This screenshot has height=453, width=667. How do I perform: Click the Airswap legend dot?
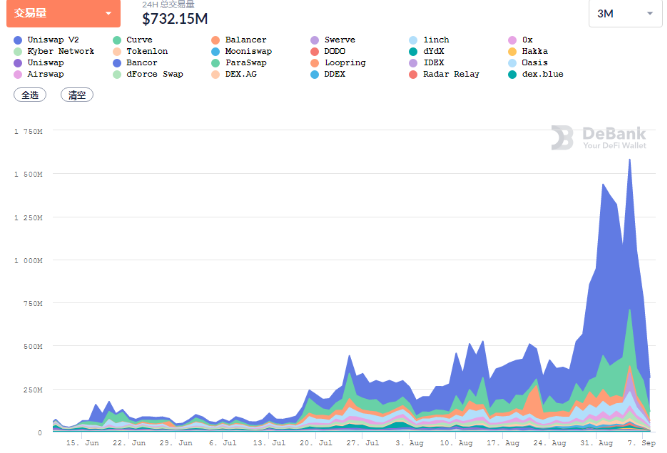click(x=18, y=74)
